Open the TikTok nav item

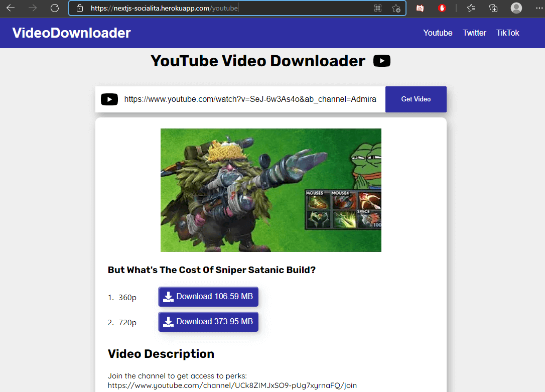[507, 33]
